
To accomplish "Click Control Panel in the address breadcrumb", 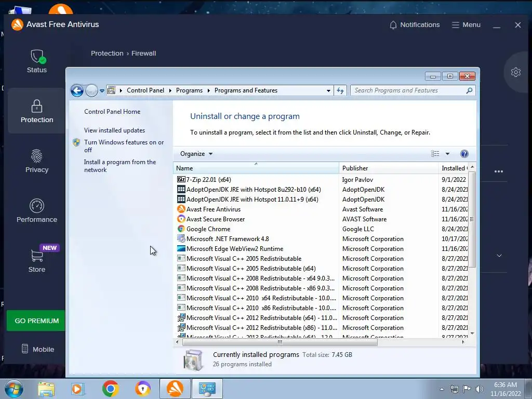I will 145,90.
